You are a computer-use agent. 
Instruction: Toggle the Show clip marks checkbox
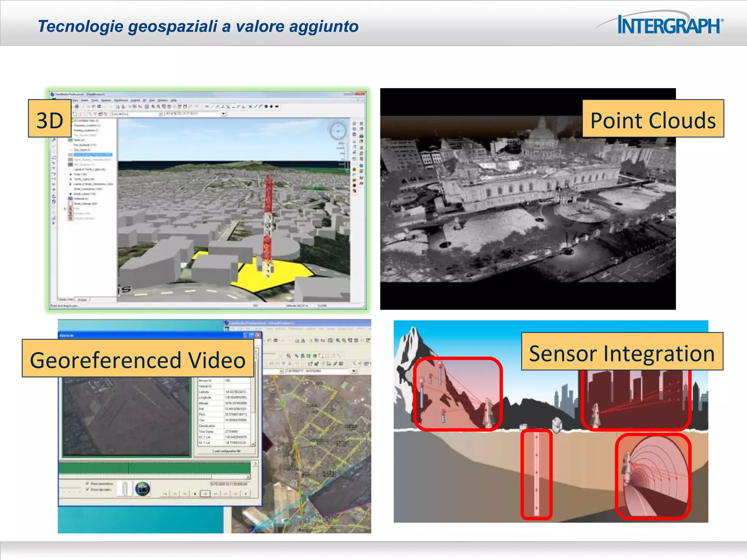pyautogui.click(x=87, y=489)
